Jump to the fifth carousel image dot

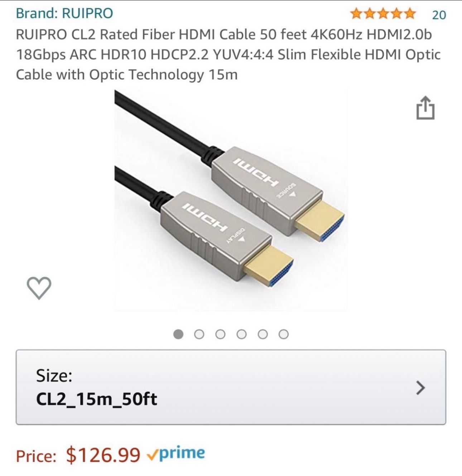tap(263, 334)
